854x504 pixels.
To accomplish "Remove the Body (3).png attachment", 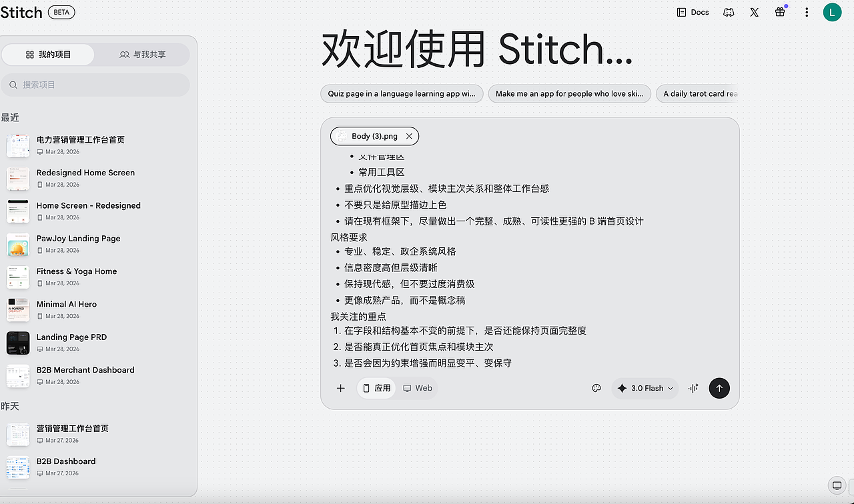I will coord(410,136).
